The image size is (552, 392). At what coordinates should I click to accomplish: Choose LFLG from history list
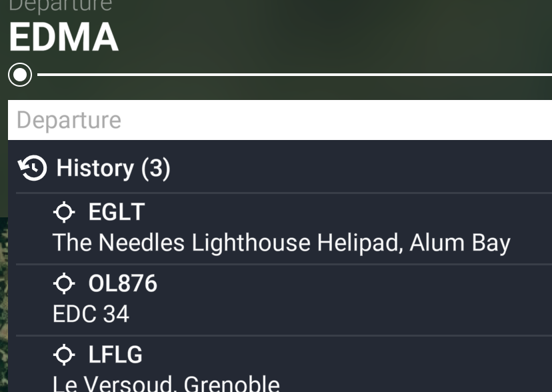[115, 355]
